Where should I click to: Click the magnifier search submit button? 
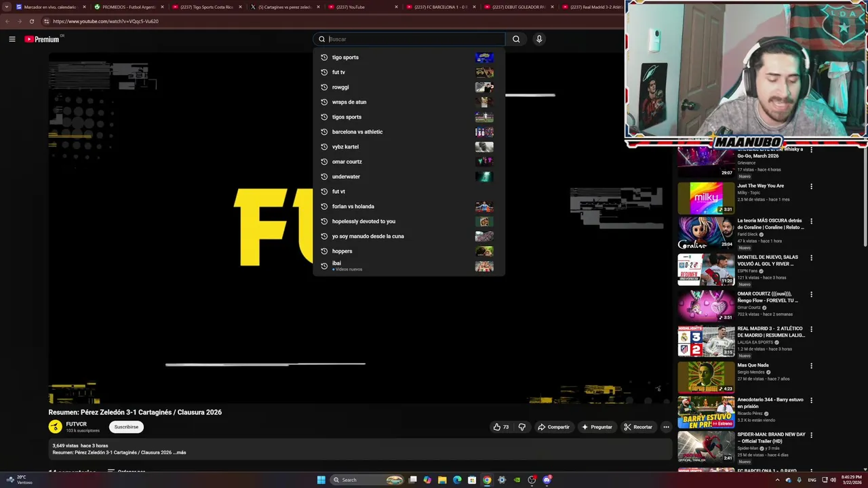pos(516,39)
